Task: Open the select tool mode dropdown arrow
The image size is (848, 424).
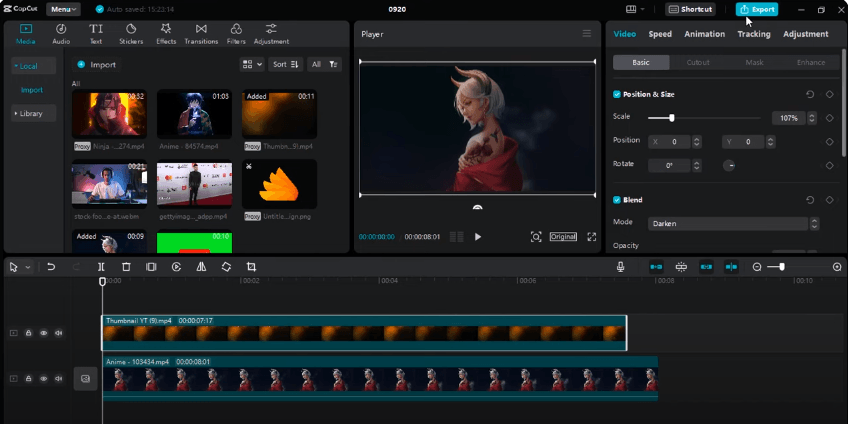Action: (x=28, y=267)
